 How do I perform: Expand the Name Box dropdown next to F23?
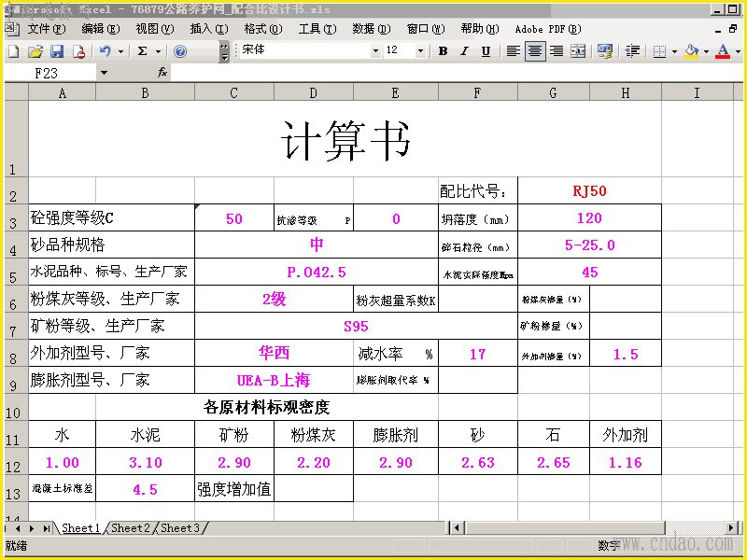104,73
